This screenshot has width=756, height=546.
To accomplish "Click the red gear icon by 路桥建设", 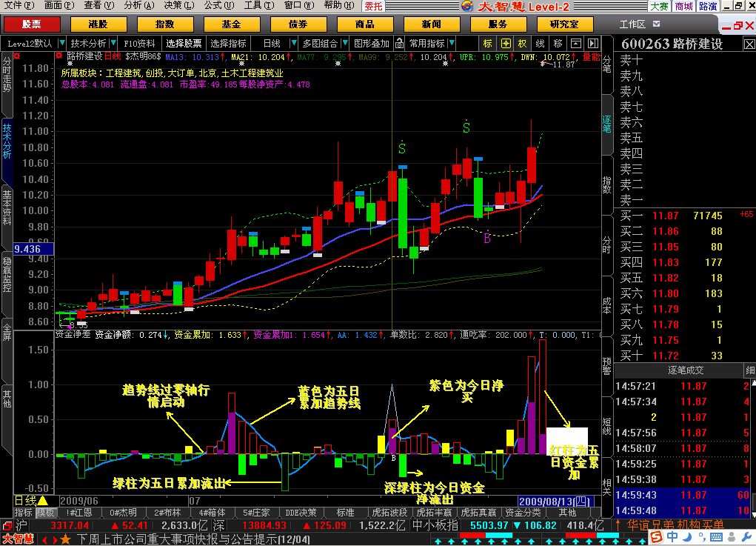I will point(58,56).
